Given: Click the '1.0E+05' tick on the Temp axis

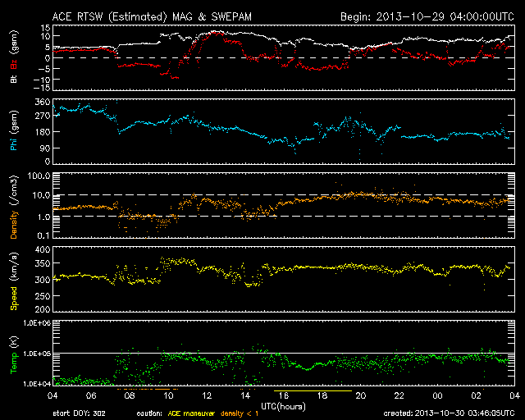Looking at the screenshot, I should pyautogui.click(x=37, y=354).
